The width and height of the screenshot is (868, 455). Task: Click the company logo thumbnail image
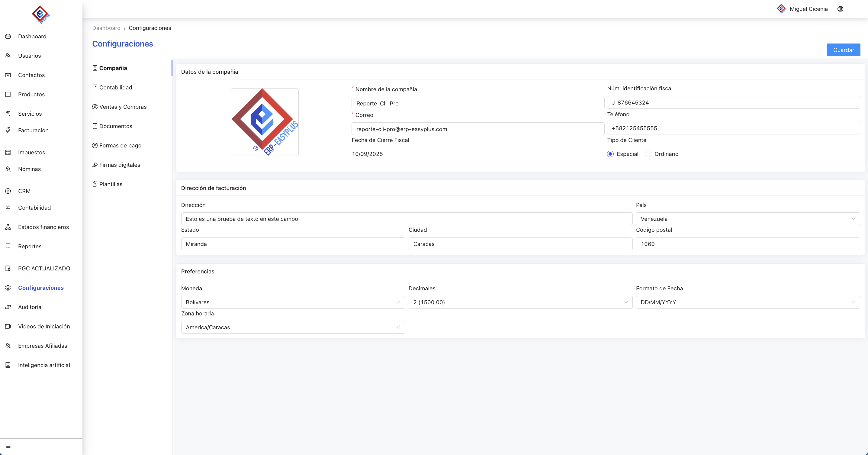click(265, 122)
